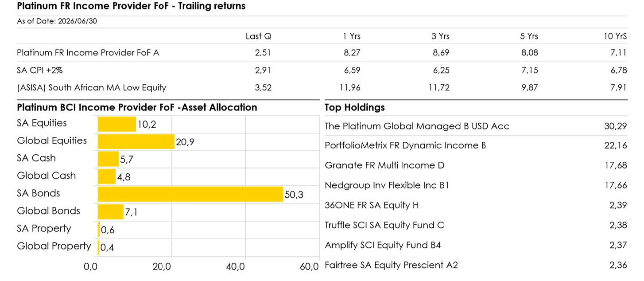
Task: Click the Global Bonds bar
Action: [111, 212]
